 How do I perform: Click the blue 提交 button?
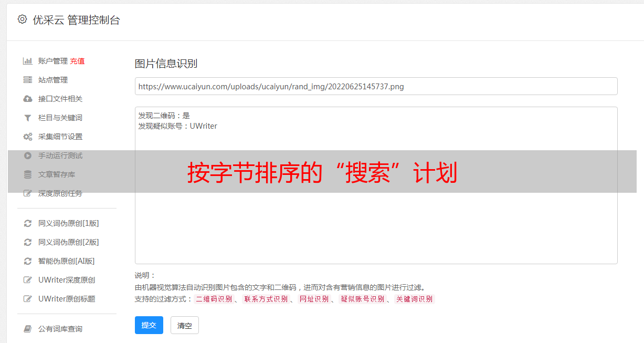149,325
